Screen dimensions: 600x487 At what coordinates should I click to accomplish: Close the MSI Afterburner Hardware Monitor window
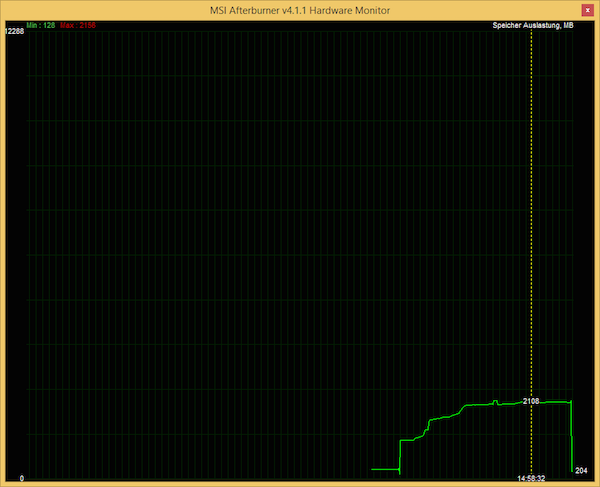click(587, 10)
